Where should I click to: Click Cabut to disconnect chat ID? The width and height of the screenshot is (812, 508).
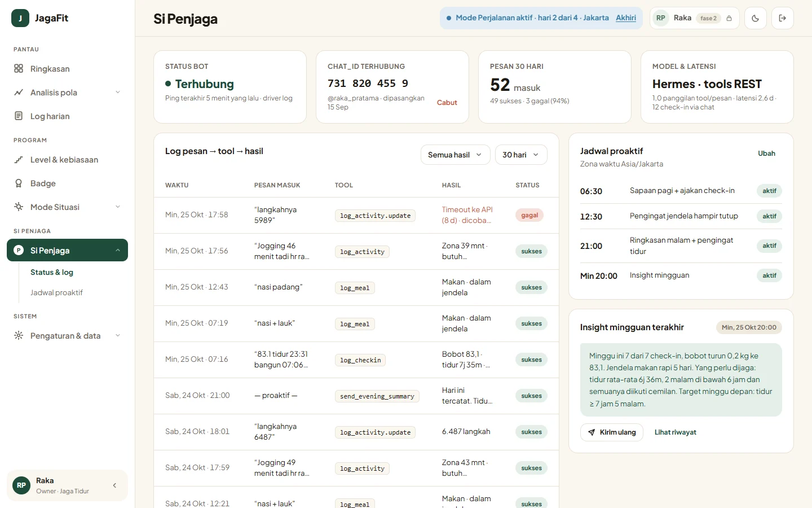447,103
